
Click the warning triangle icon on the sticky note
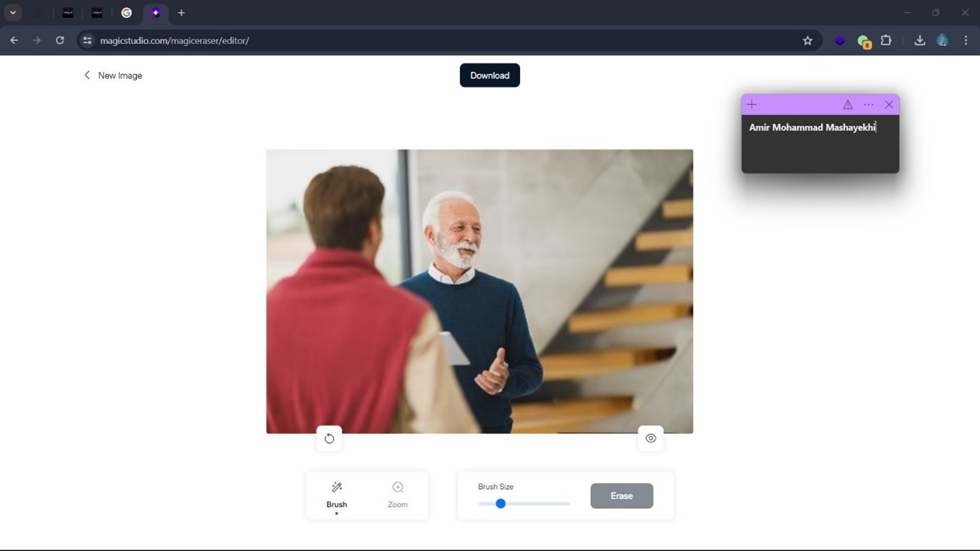pyautogui.click(x=848, y=105)
